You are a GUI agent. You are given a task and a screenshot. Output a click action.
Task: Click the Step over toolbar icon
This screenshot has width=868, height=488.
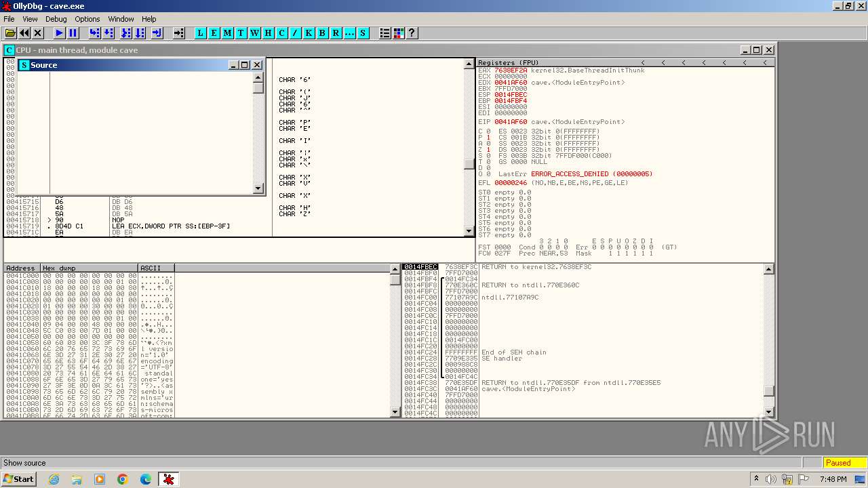tap(108, 33)
